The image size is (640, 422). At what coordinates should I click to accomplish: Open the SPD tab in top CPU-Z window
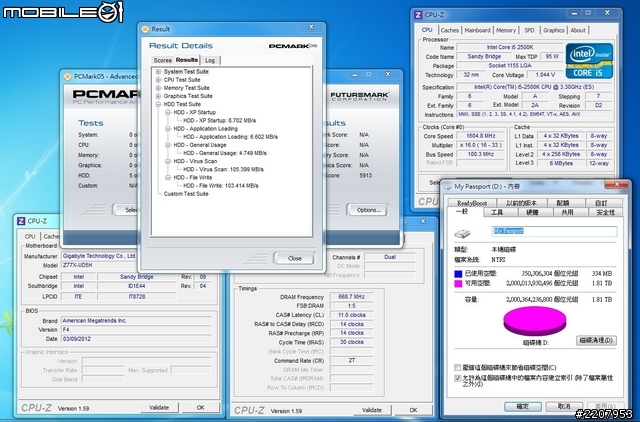pos(529,30)
